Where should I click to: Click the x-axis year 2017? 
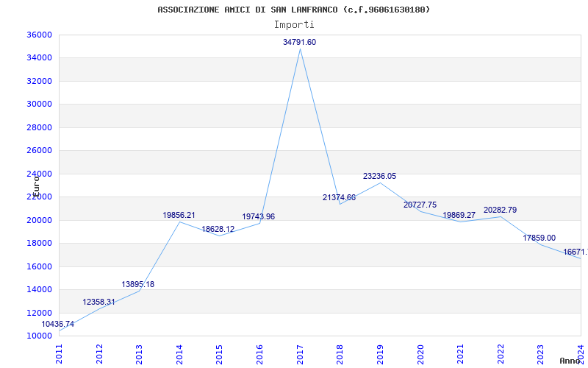pyautogui.click(x=300, y=354)
